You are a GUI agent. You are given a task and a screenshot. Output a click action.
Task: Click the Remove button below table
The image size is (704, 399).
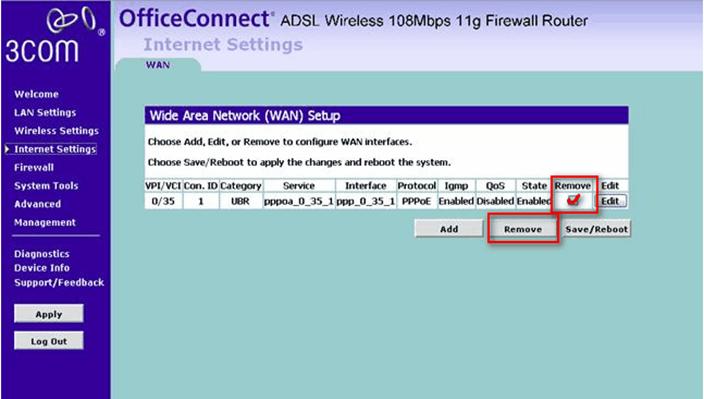523,229
